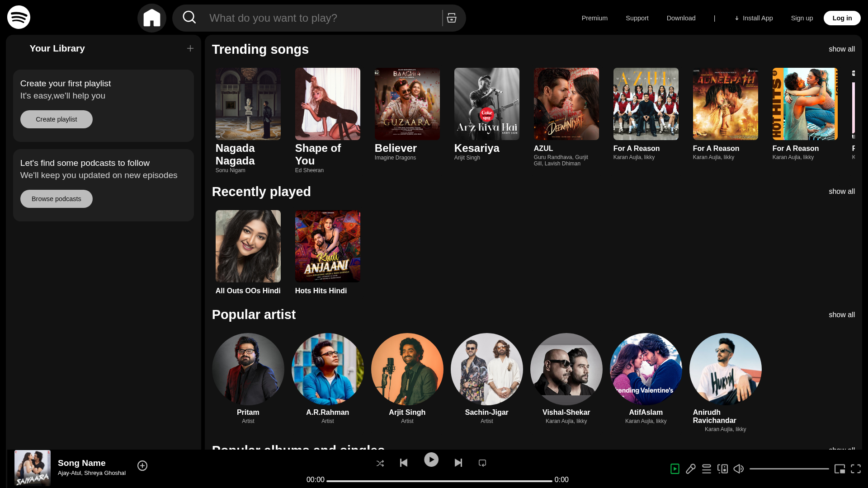Click the Sign up link

802,18
